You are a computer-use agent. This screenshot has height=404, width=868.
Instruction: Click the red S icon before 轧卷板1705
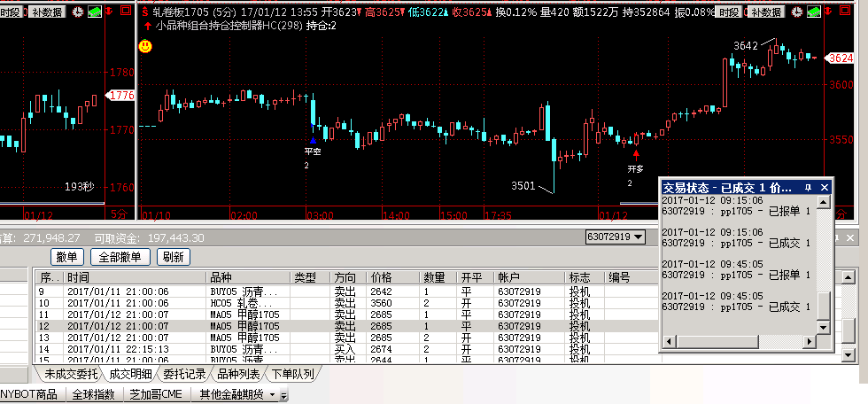pyautogui.click(x=145, y=12)
